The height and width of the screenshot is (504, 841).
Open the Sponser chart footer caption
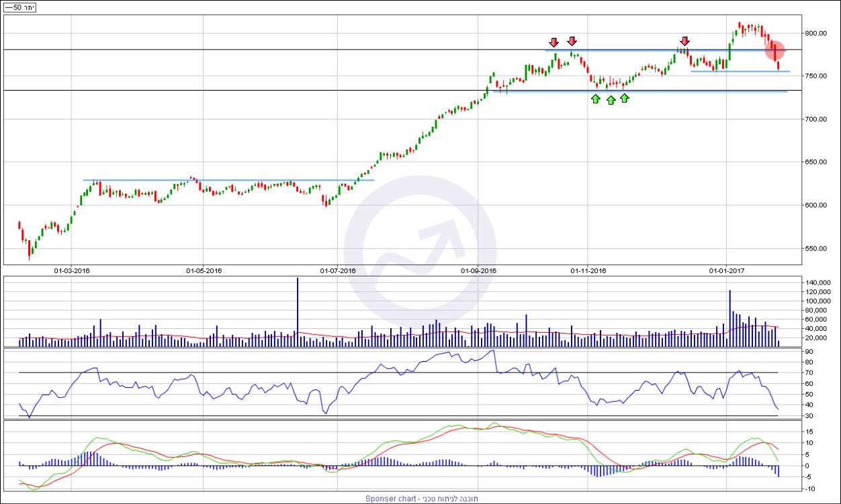pyautogui.click(x=420, y=499)
